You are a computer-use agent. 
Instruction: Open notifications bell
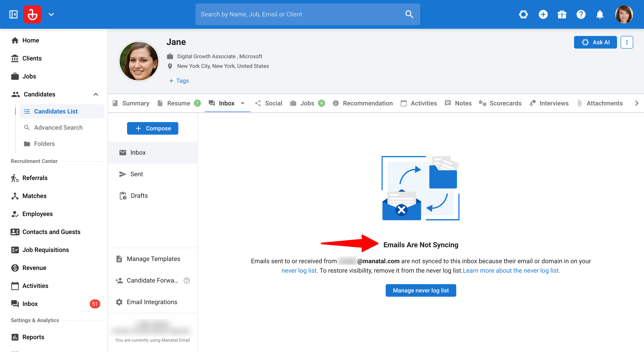point(600,14)
